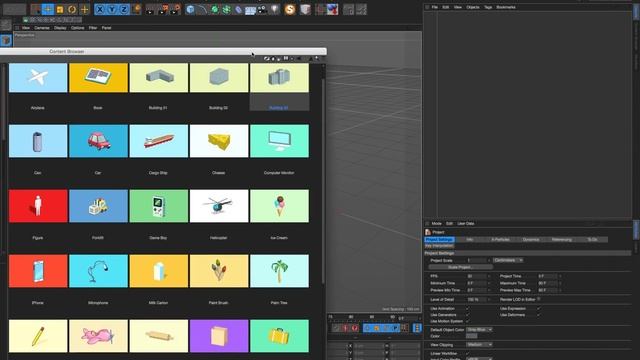Click the Scale Project button
The image size is (640, 360).
tap(460, 267)
